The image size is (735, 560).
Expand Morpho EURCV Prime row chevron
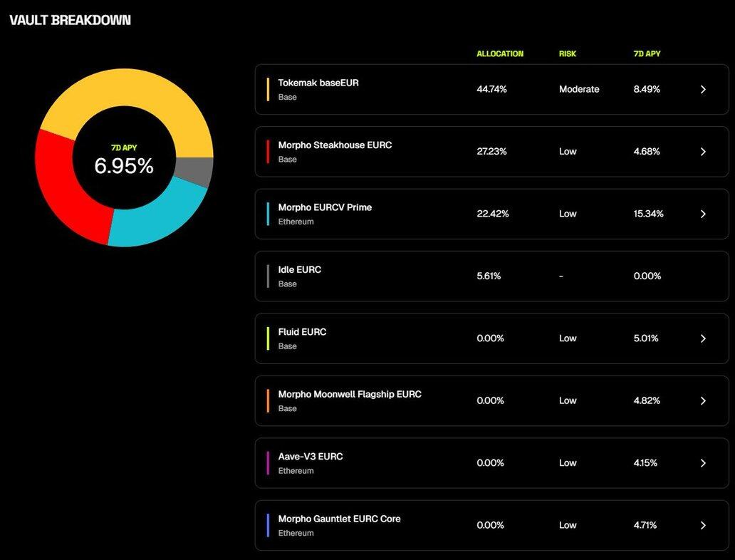pyautogui.click(x=703, y=214)
